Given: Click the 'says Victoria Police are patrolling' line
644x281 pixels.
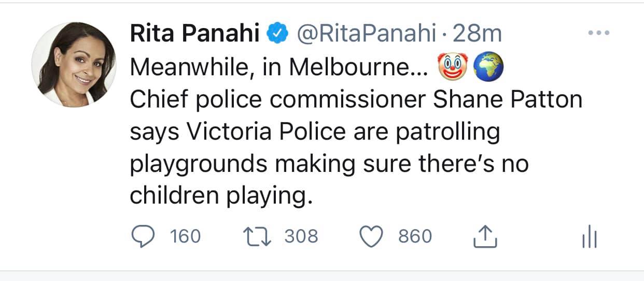Looking at the screenshot, I should click(x=315, y=132).
